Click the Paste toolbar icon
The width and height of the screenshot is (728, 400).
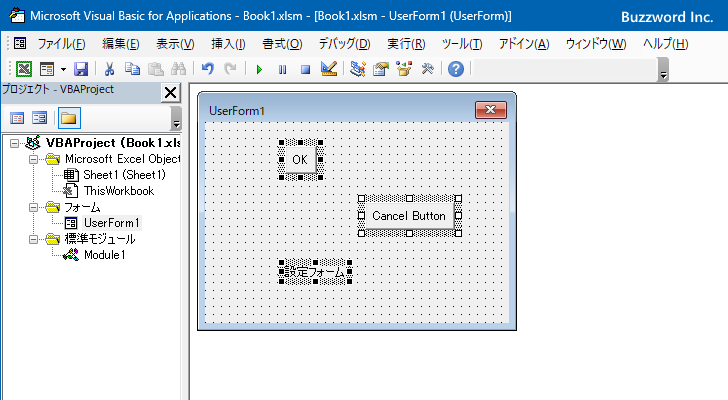(x=156, y=69)
